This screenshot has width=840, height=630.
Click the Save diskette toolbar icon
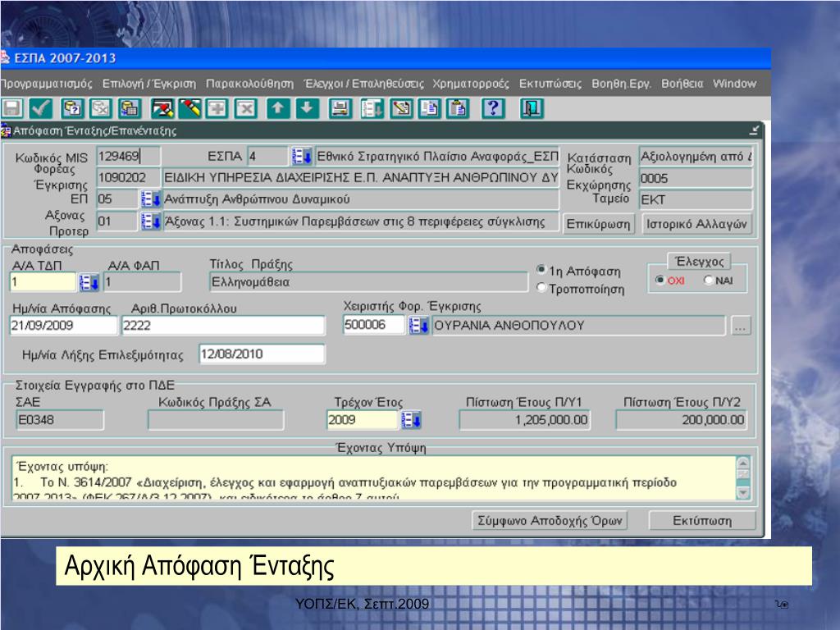point(11,109)
